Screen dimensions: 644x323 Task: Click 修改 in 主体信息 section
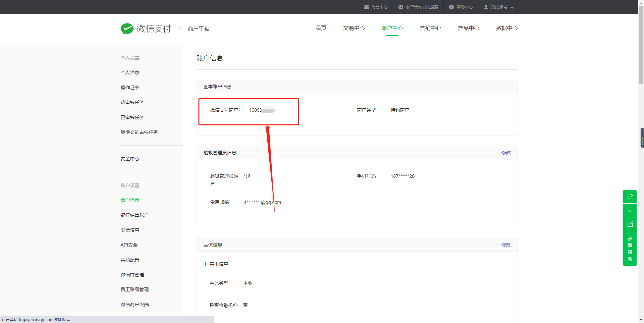pyautogui.click(x=505, y=245)
